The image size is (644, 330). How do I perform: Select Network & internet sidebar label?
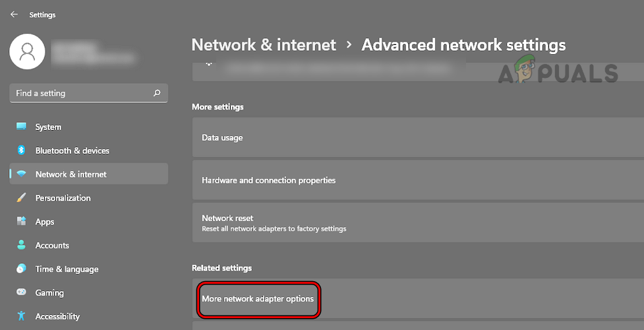(x=71, y=174)
